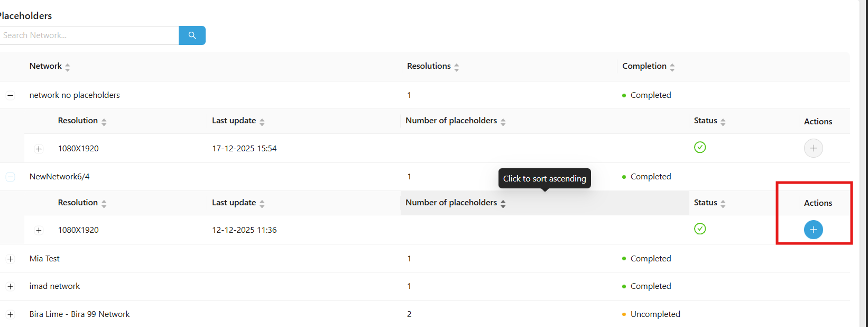The image size is (868, 327).
Task: Expand the 1080X1920 row updated 12-12-2025
Action: pyautogui.click(x=39, y=230)
